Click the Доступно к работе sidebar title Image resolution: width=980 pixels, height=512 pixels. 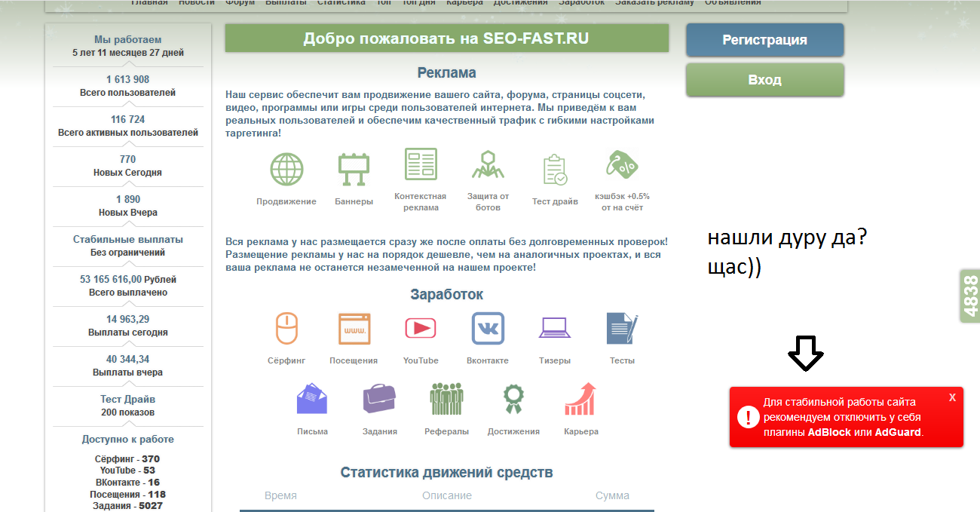tap(128, 439)
